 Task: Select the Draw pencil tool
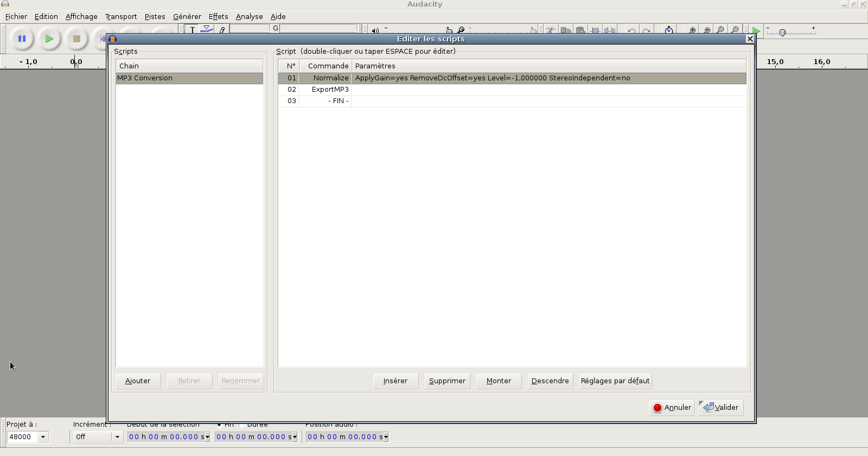point(222,29)
